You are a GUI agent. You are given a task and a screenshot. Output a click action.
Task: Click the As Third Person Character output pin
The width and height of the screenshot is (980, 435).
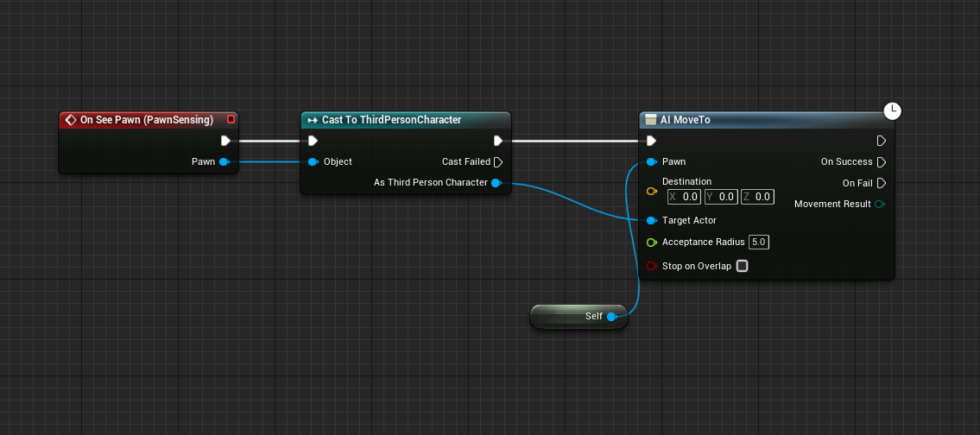coord(496,183)
